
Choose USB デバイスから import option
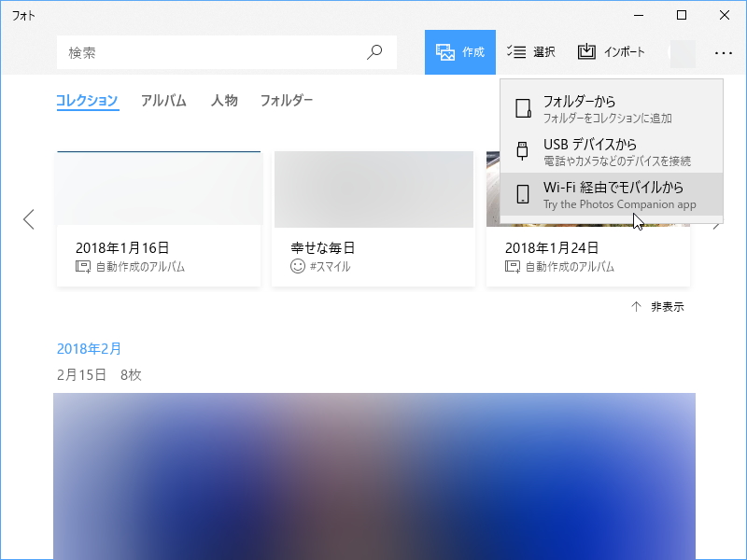(x=588, y=151)
